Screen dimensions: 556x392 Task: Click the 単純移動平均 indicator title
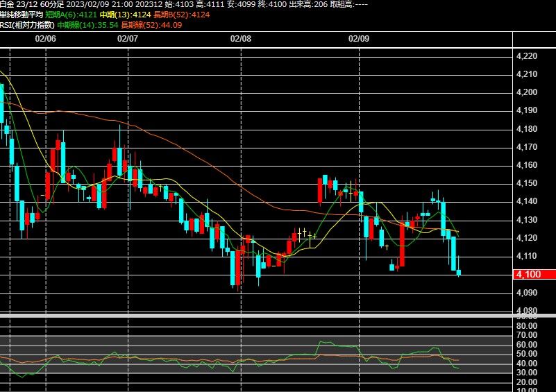[22, 15]
